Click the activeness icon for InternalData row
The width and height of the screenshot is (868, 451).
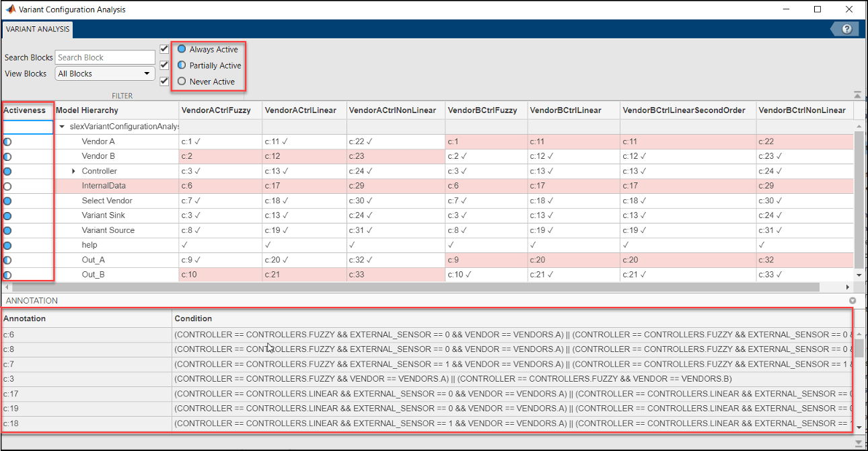pyautogui.click(x=7, y=186)
